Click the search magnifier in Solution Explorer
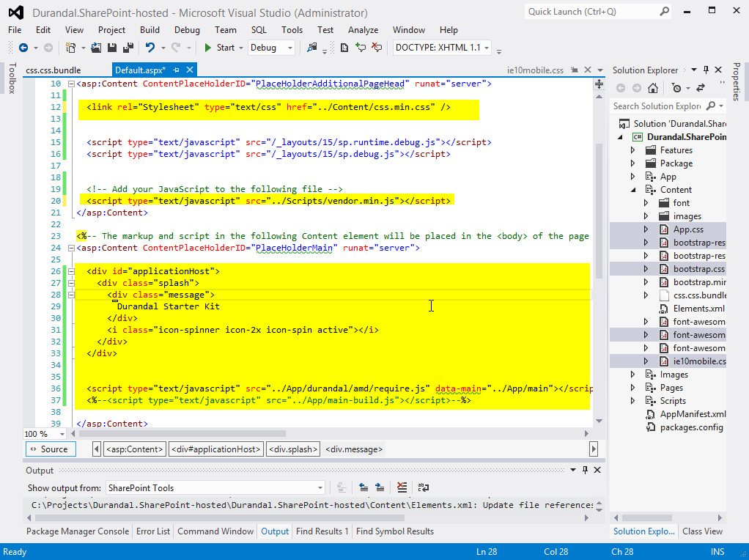Viewport: 749px width, 560px height. tap(711, 106)
